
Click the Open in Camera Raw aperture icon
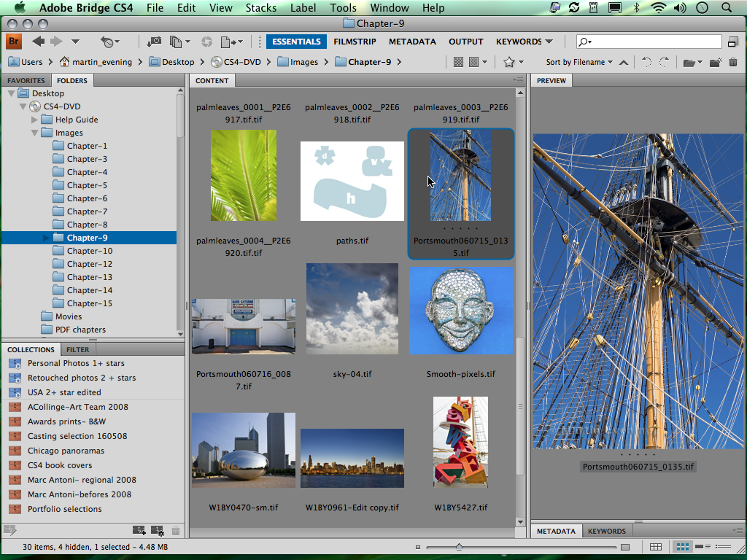point(206,42)
